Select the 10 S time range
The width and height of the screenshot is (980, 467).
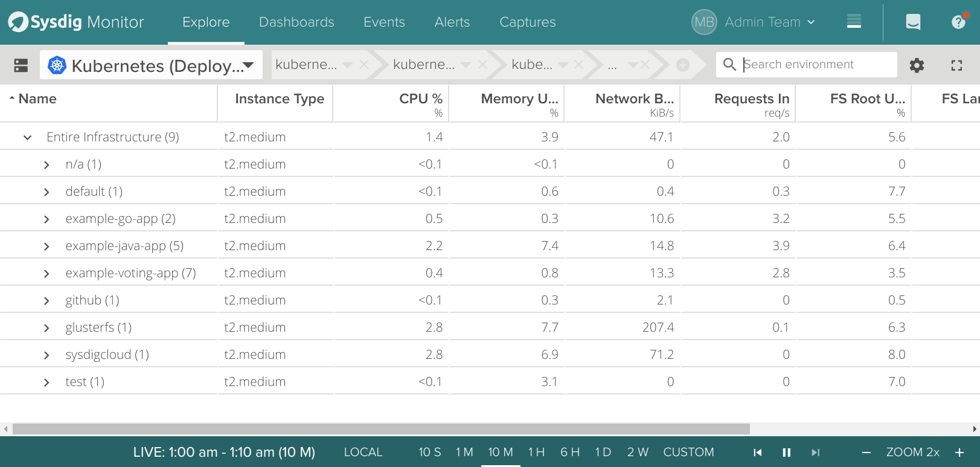[430, 453]
